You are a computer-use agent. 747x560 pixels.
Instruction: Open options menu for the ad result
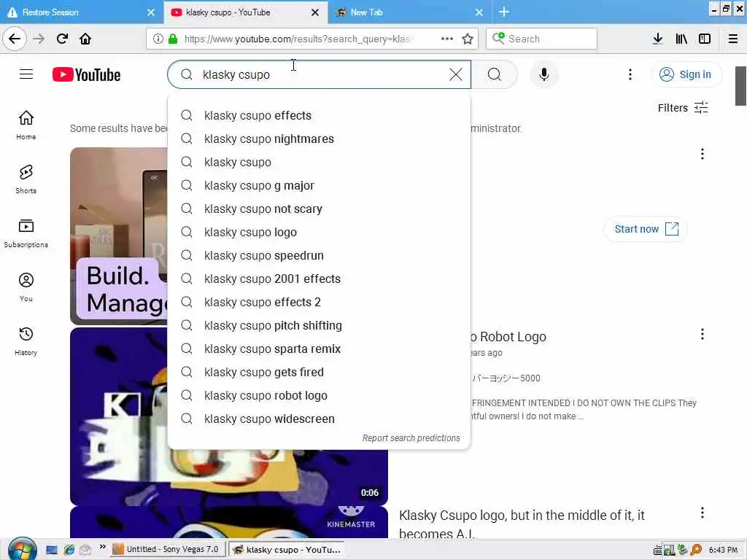(703, 154)
